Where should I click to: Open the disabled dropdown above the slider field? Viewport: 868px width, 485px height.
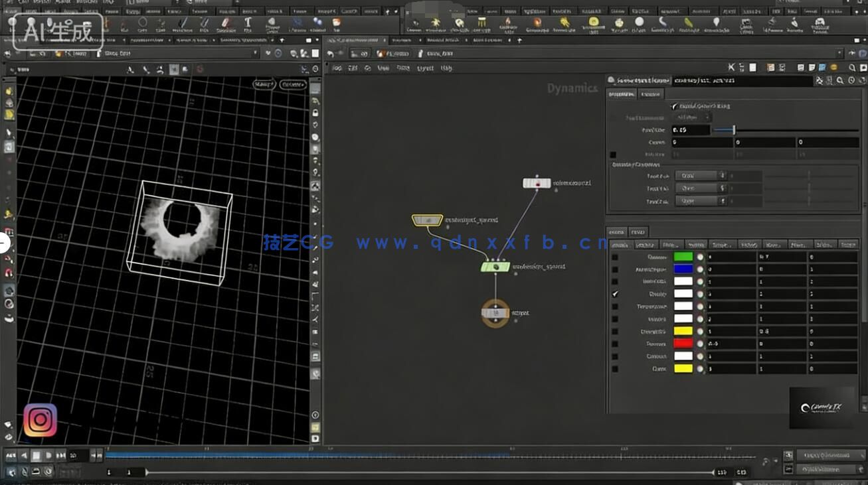(691, 117)
